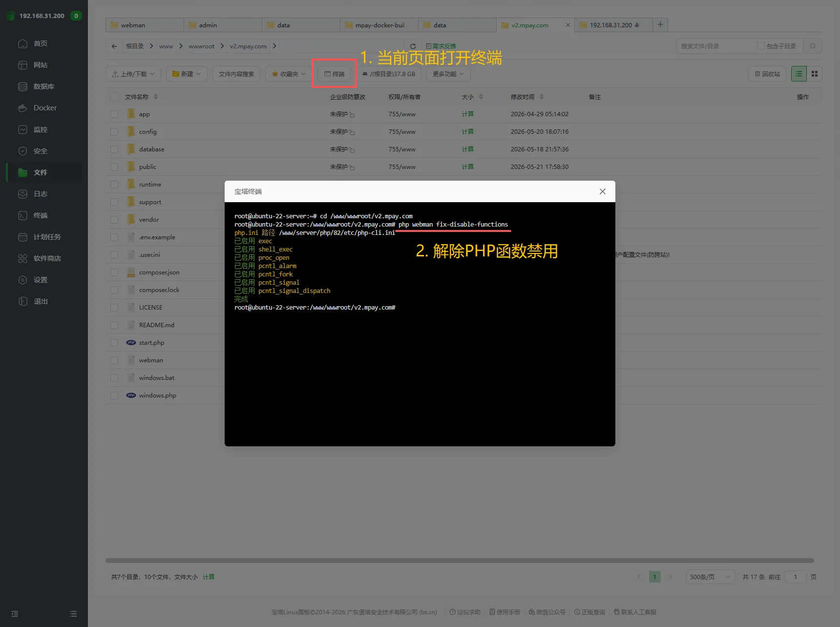The width and height of the screenshot is (840, 627).
Task: Expand chevron after v2.mpay.com in path
Action: (274, 46)
